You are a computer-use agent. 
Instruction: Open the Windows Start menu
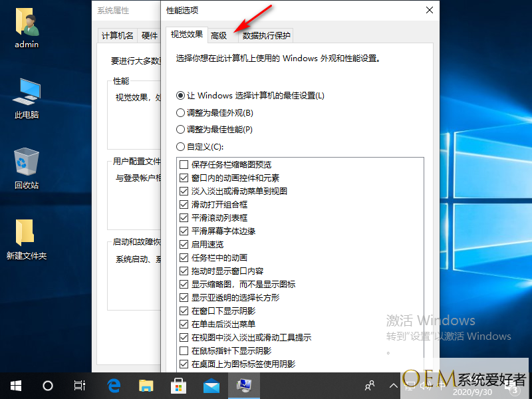pos(16,385)
